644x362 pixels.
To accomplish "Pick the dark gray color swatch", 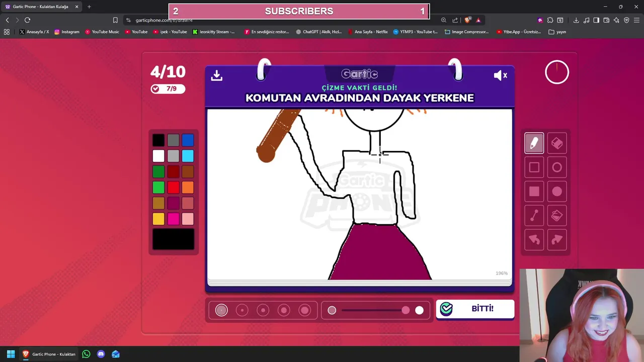I will [x=173, y=140].
